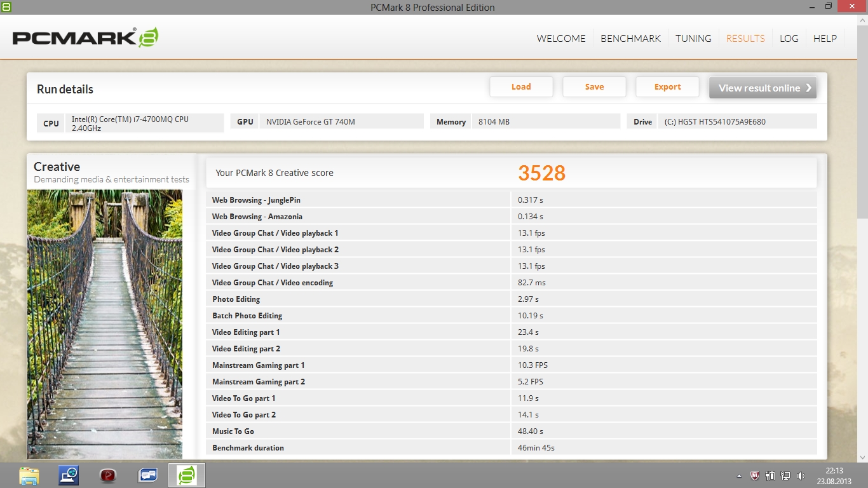The image size is (868, 488).
Task: Click the PCMark 8 logo
Action: coord(86,37)
